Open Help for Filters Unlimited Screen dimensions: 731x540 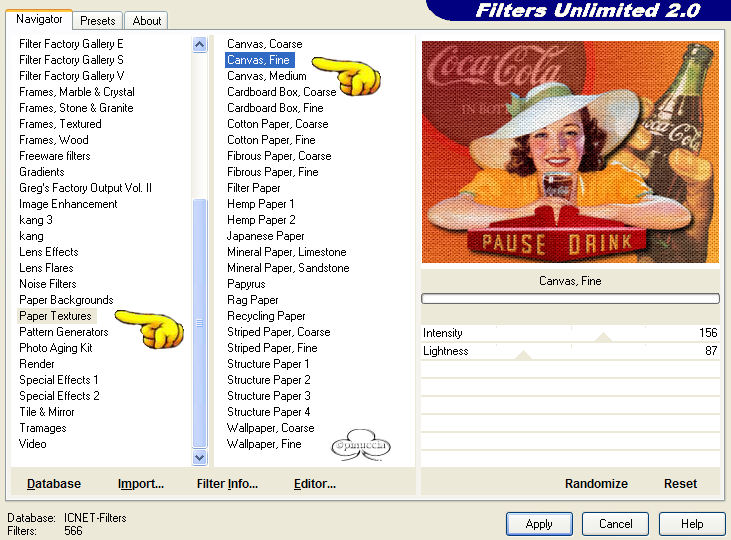point(692,524)
